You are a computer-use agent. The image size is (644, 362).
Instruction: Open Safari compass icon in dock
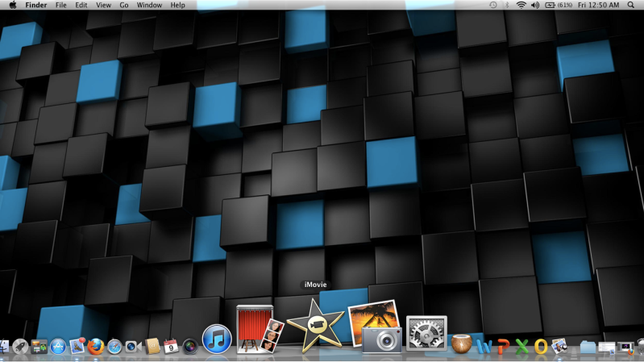click(x=114, y=347)
